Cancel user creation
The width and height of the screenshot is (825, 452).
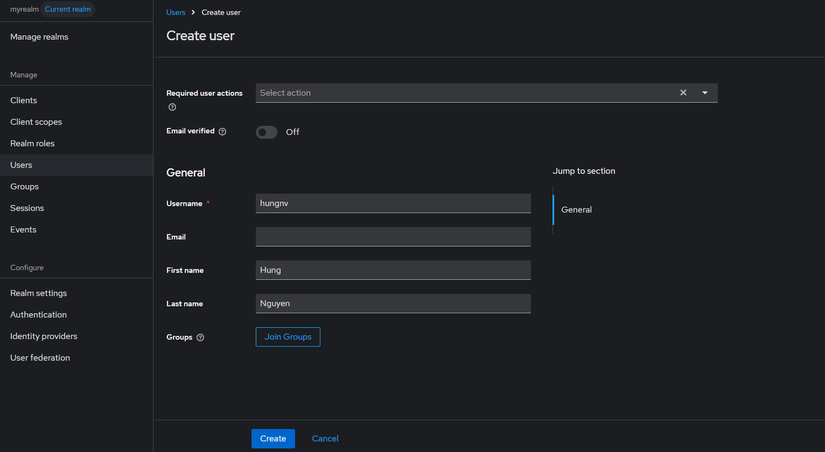(325, 438)
